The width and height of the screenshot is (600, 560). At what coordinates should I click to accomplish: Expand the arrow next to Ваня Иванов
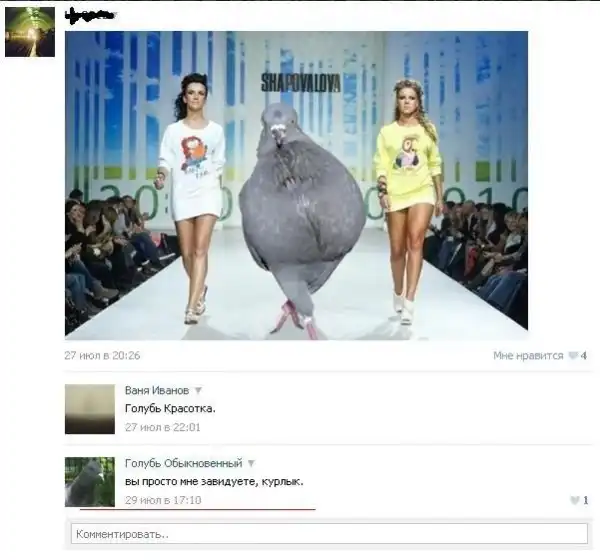click(x=198, y=390)
